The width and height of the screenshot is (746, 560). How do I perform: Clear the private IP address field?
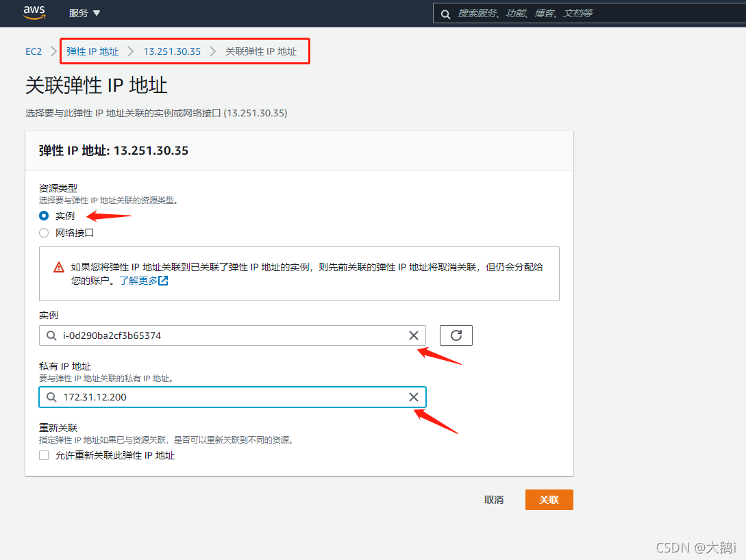(x=414, y=397)
